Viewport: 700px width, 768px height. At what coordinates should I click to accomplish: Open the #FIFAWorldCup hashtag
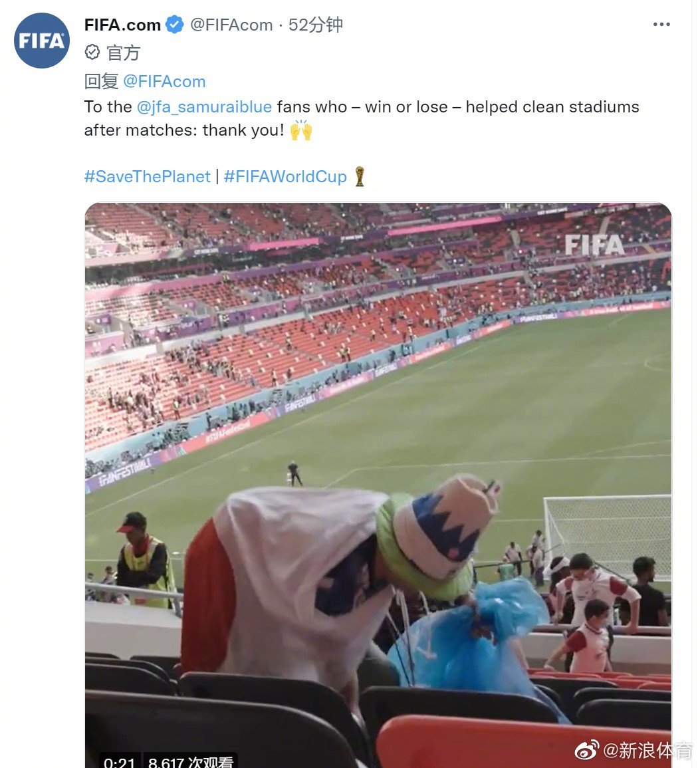click(x=285, y=176)
